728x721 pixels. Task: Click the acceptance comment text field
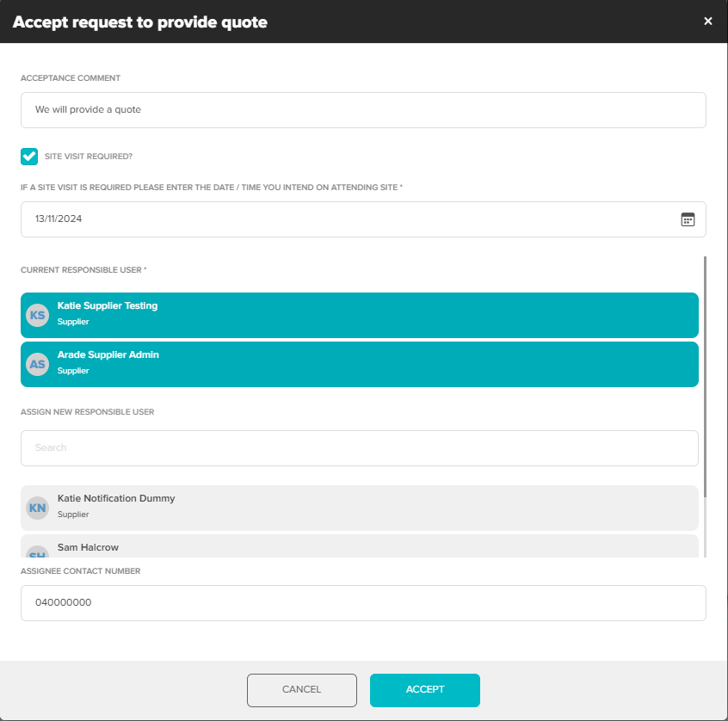[x=363, y=110]
